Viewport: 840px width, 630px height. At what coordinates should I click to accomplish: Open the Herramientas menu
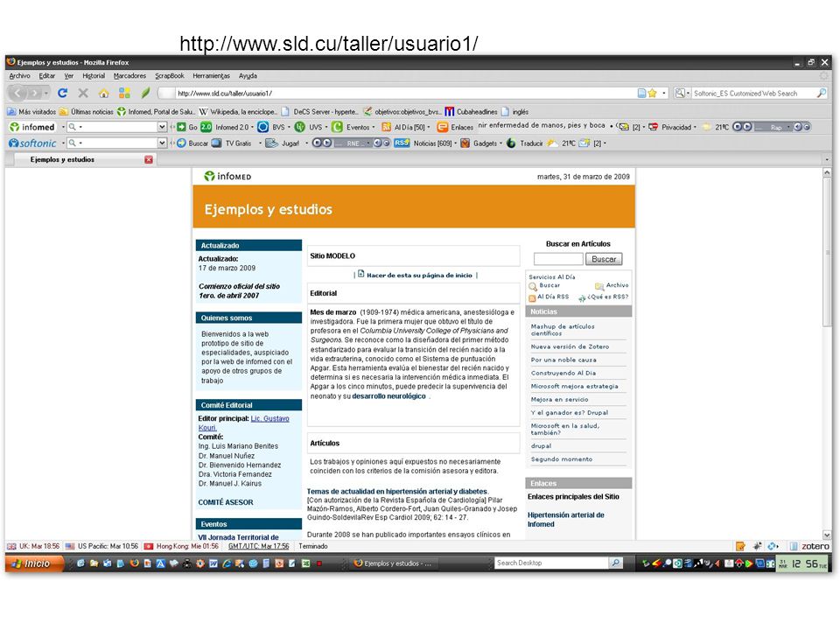click(x=211, y=76)
